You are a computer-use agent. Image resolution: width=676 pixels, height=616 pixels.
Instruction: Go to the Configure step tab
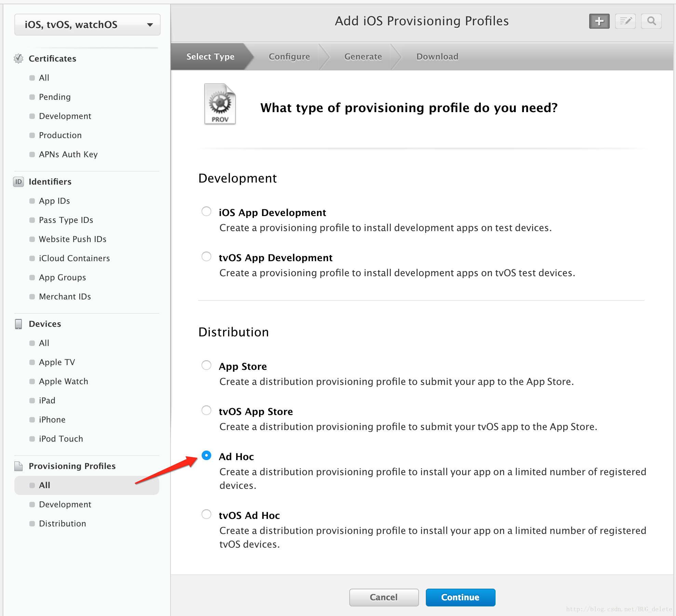289,56
